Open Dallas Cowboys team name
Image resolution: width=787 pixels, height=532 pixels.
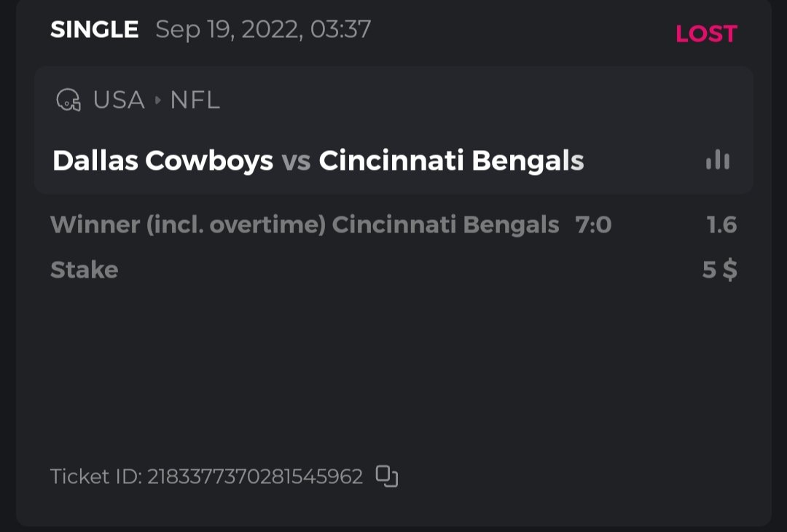pos(163,161)
